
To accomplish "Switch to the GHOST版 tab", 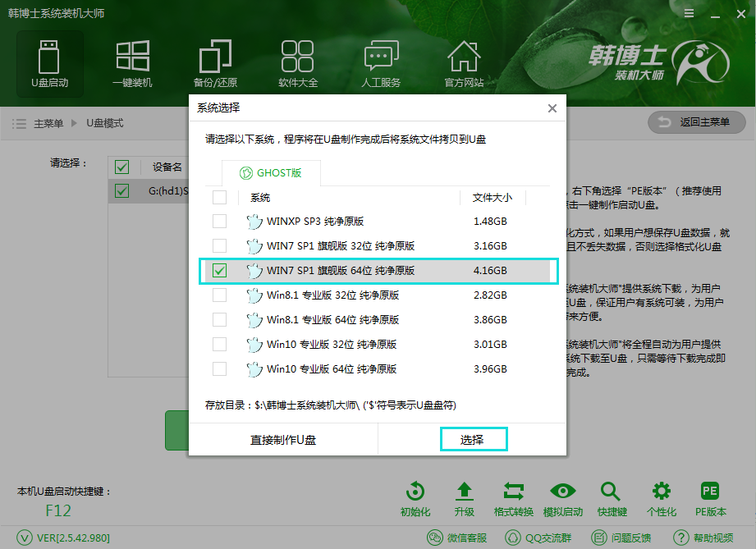I will (x=270, y=173).
